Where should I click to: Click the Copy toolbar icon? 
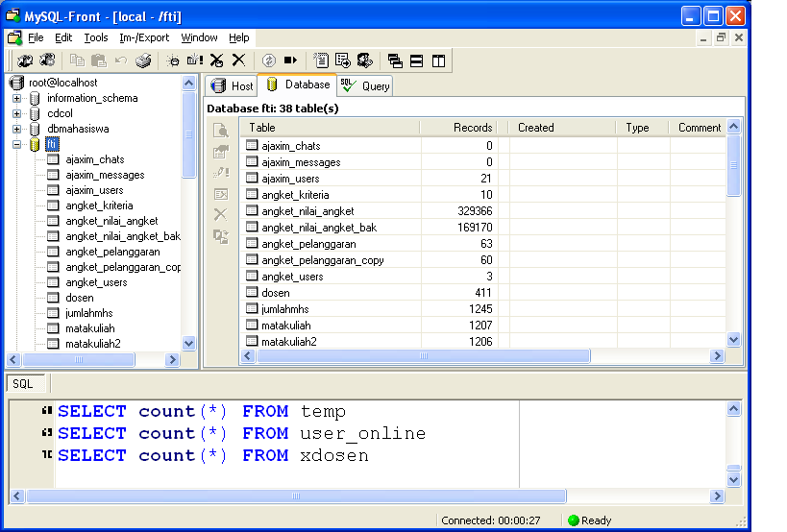pos(77,60)
